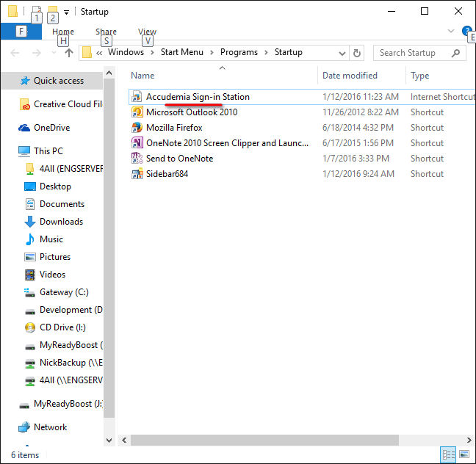The width and height of the screenshot is (476, 464).
Task: Switch to large icons view in status bar
Action: [x=464, y=454]
